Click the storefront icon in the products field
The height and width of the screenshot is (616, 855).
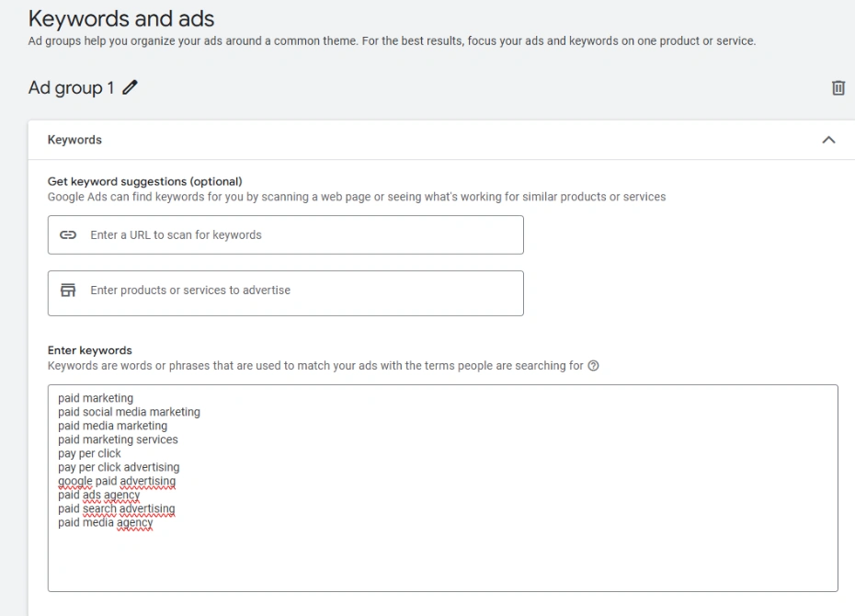pyautogui.click(x=68, y=291)
